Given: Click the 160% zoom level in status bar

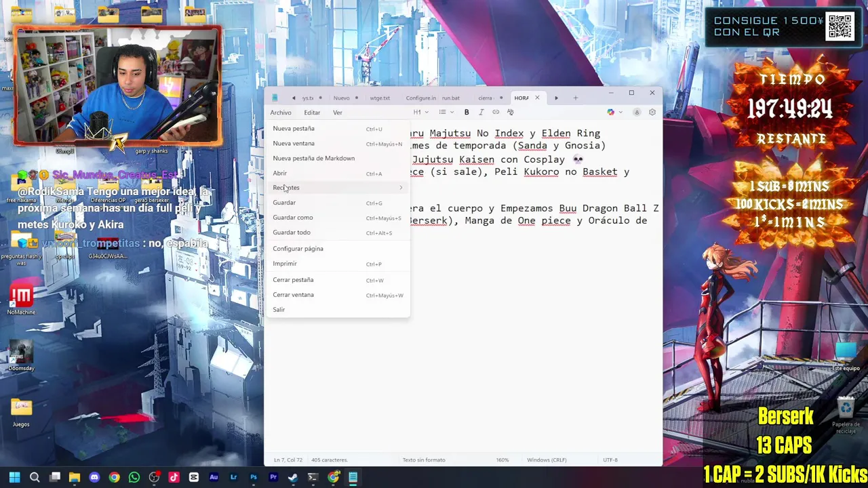Looking at the screenshot, I should (502, 460).
